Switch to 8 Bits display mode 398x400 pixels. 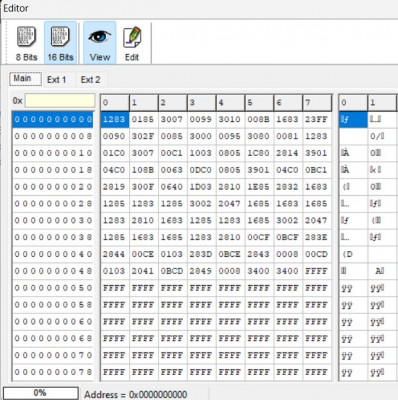coord(26,43)
